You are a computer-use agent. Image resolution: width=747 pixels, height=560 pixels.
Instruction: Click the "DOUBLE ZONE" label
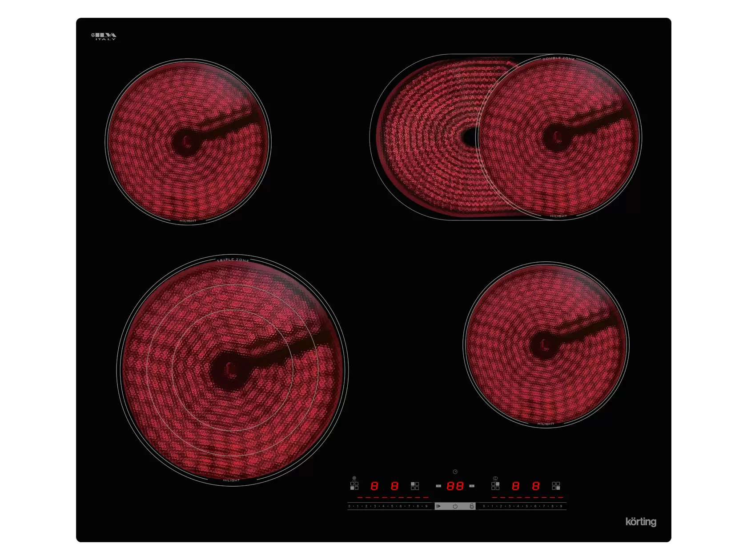558,59
